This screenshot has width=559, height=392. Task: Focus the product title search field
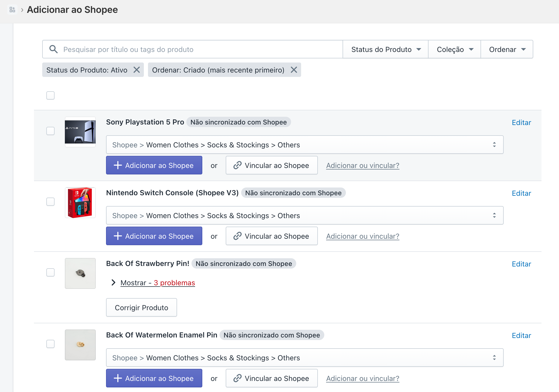point(201,49)
